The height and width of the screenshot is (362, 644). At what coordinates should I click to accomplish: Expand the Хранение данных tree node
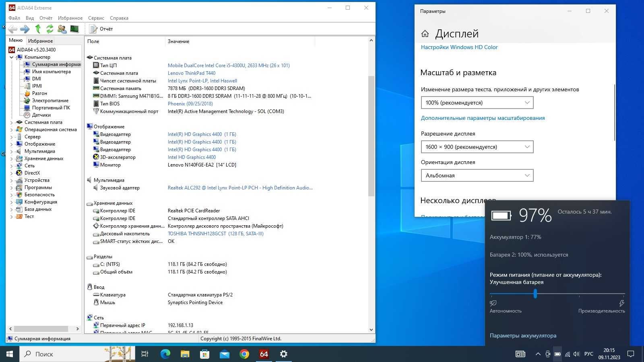pyautogui.click(x=11, y=158)
